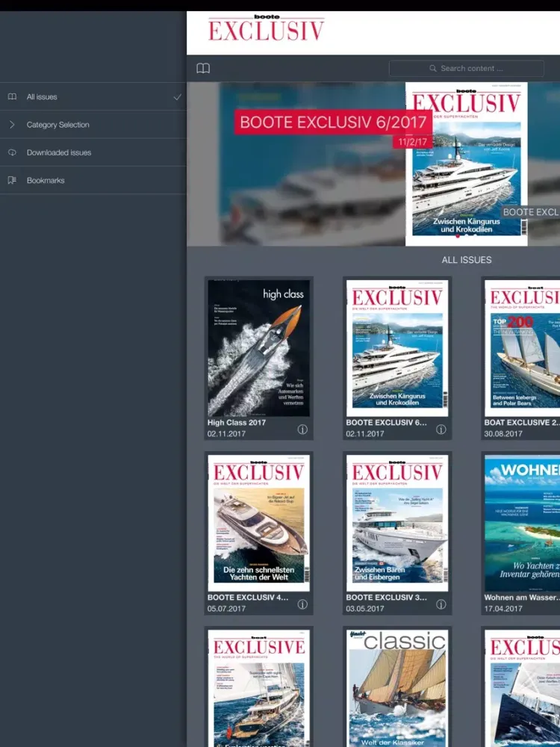Show info for BOOTE EXCLUSIV 6 issue
560x747 pixels.
[441, 430]
